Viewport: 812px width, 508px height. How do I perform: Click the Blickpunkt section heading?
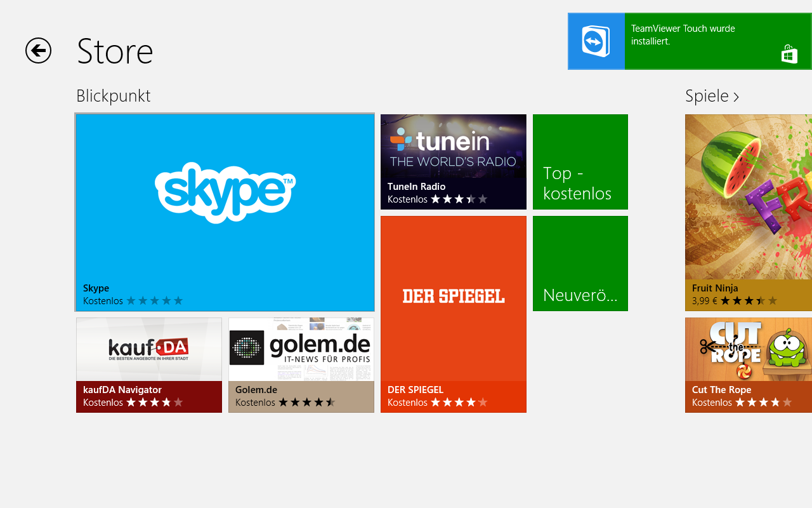tap(113, 96)
